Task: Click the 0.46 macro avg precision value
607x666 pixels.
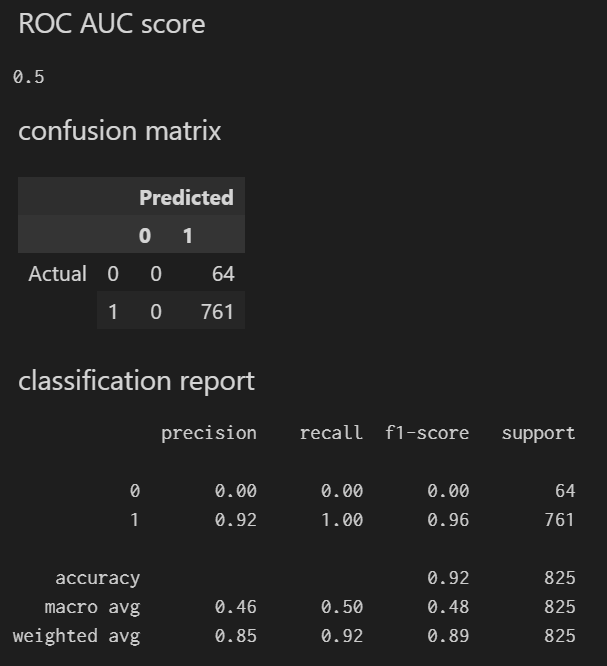Action: [236, 607]
